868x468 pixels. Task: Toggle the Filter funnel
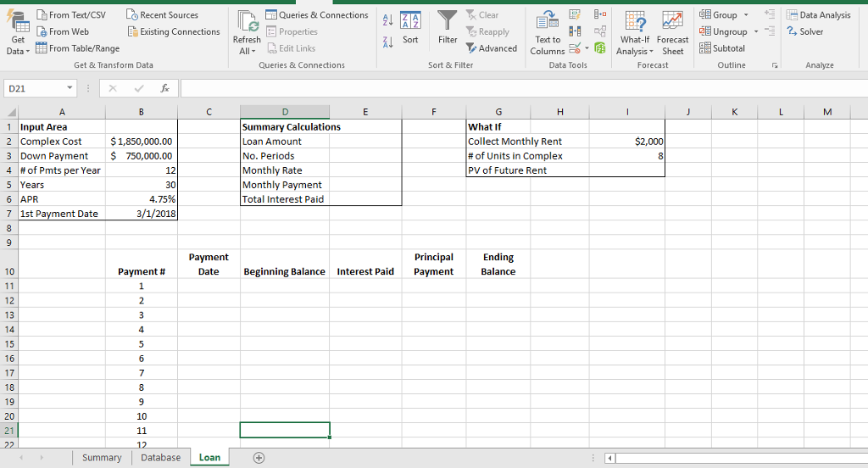click(448, 28)
